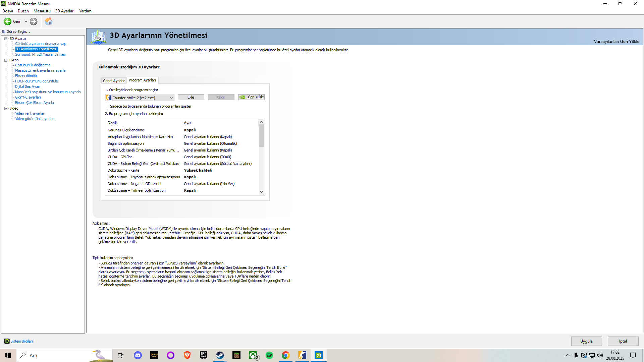Screen dimensions: 644x362
Task: Select the CUDA - GPU'lar setting row
Action: click(x=182, y=157)
